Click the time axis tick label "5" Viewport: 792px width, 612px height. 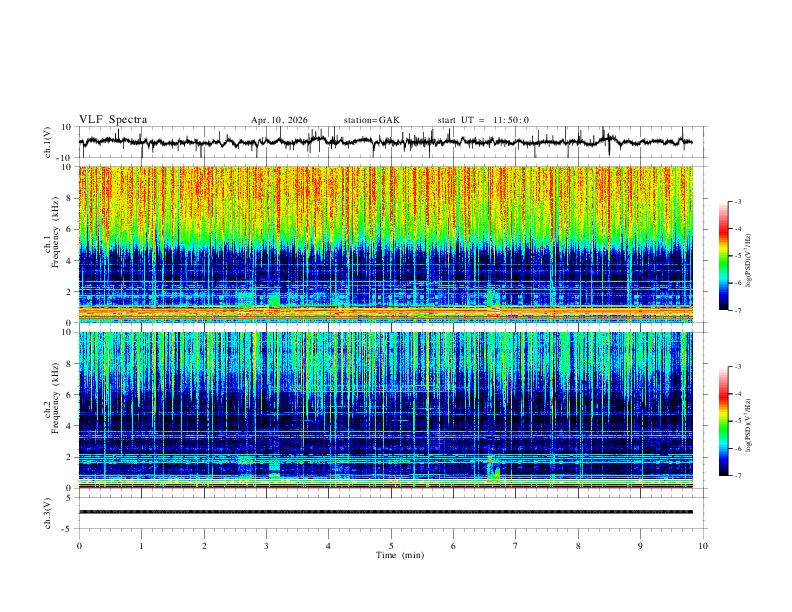(391, 546)
